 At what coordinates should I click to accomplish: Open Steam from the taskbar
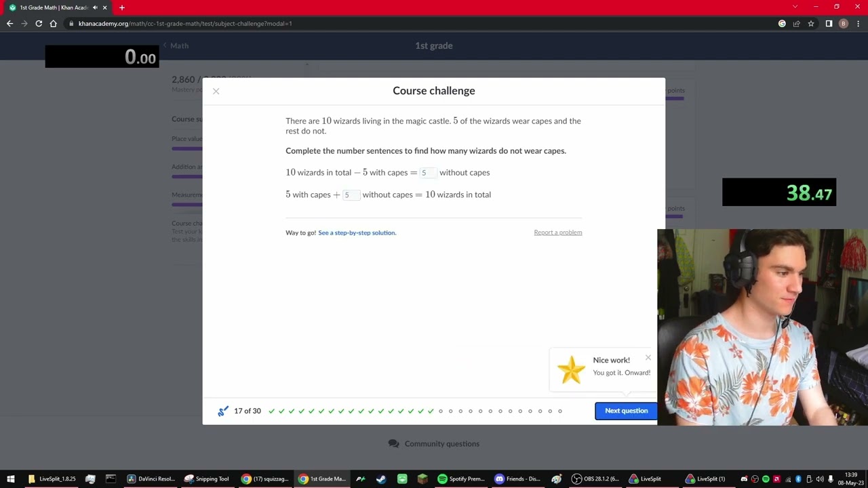(381, 479)
